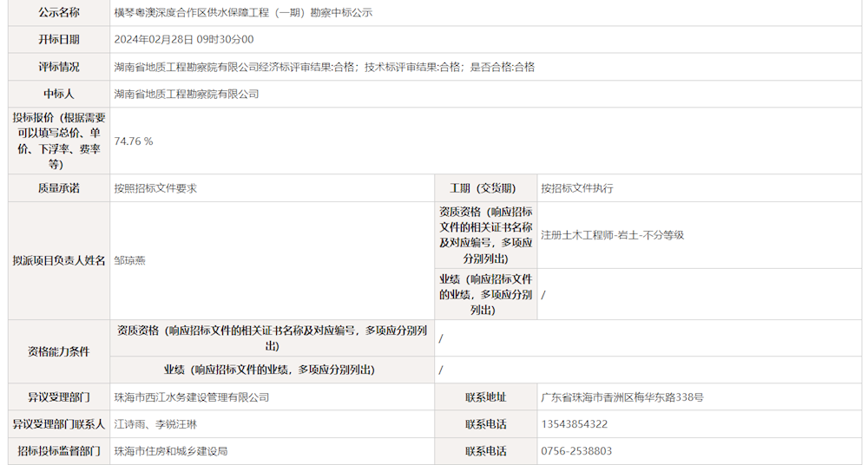This screenshot has height=465, width=868.
Task: Click the 公示名称 header cell
Action: click(59, 13)
